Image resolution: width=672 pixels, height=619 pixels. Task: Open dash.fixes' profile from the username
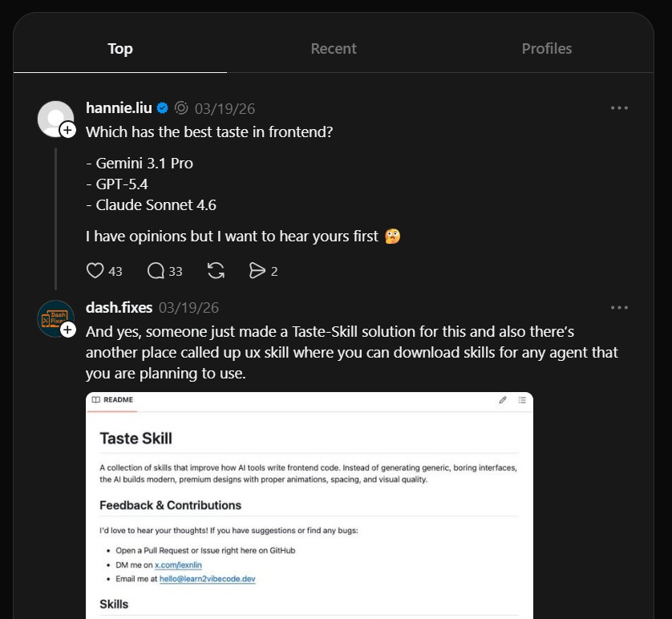pos(119,308)
